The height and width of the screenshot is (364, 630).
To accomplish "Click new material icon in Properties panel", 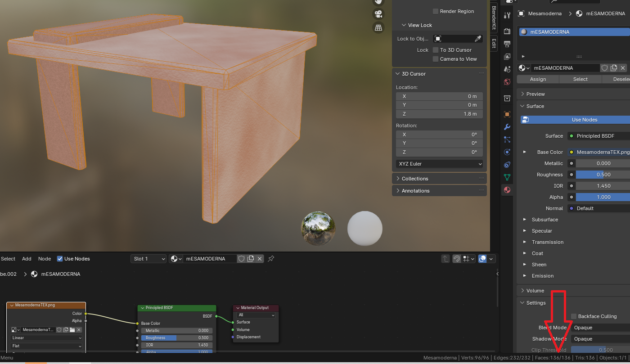I will point(614,68).
